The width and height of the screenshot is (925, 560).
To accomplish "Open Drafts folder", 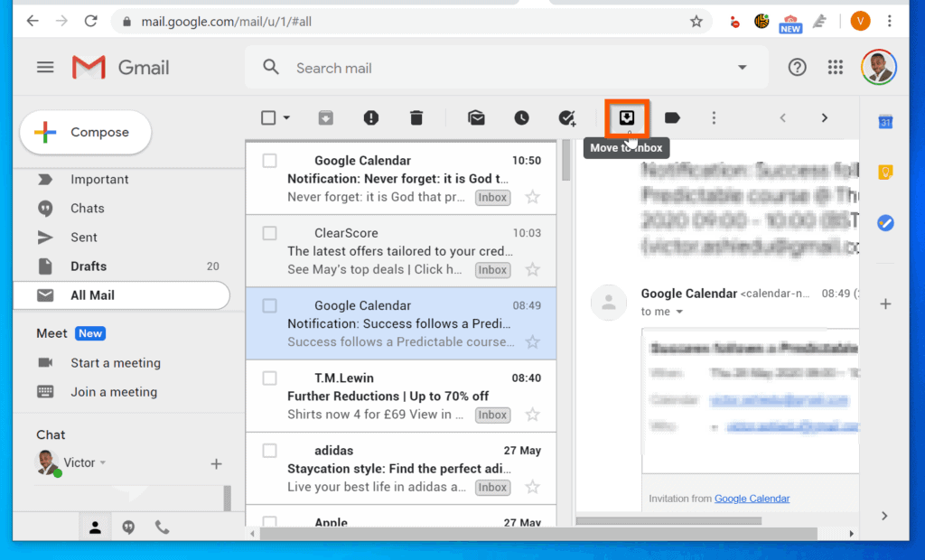I will (122, 266).
